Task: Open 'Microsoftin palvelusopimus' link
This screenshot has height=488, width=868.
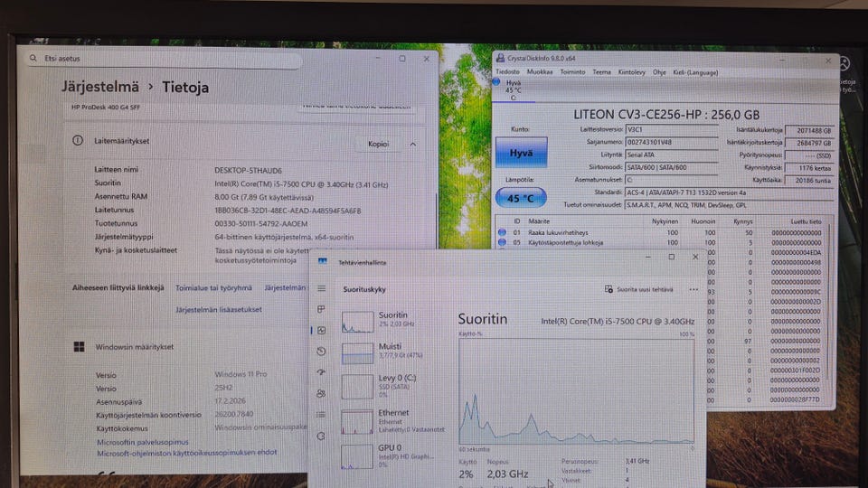Action: pyautogui.click(x=143, y=442)
